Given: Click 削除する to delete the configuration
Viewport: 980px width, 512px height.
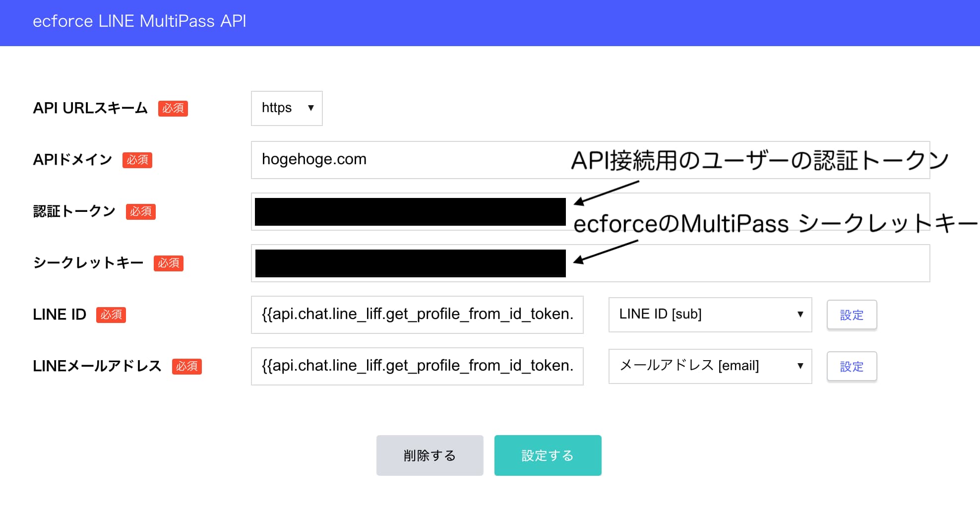Looking at the screenshot, I should [x=429, y=455].
